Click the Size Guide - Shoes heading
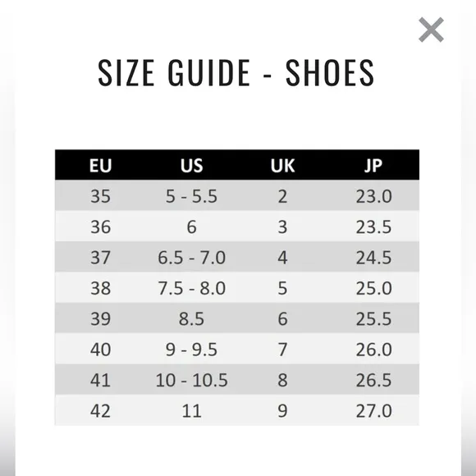The image size is (476, 476). (236, 72)
